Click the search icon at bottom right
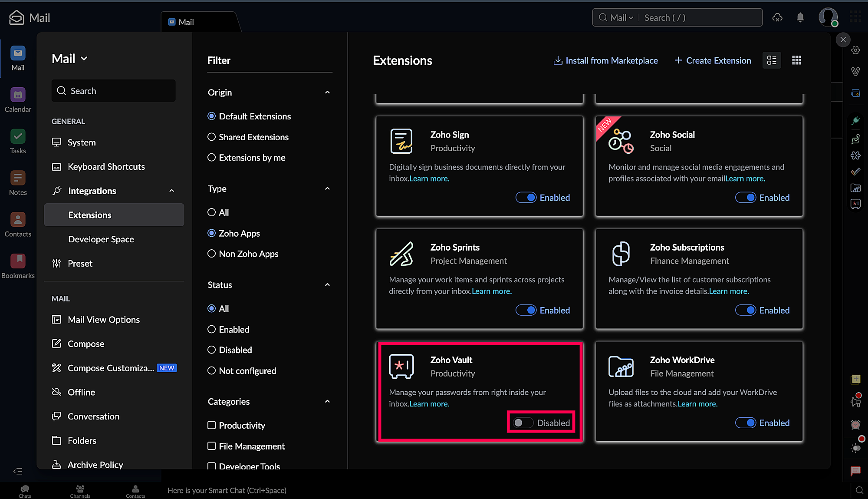Screen dimensions: 868x499 pos(859,490)
